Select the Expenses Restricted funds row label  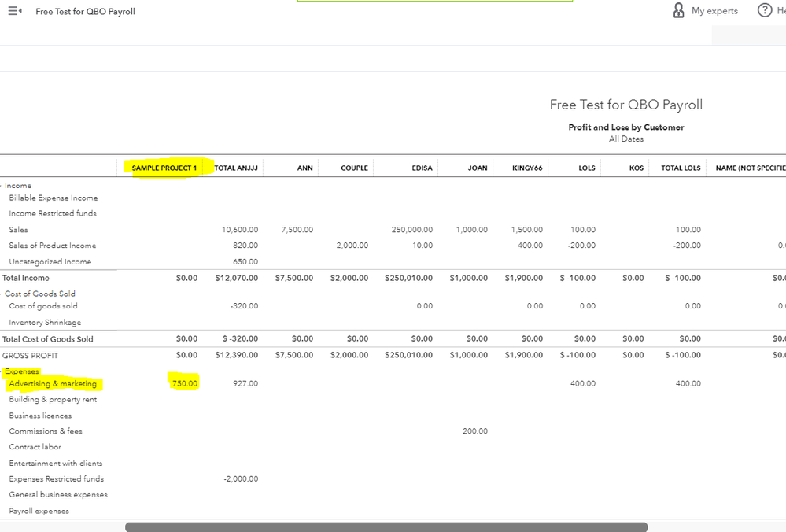click(x=56, y=478)
